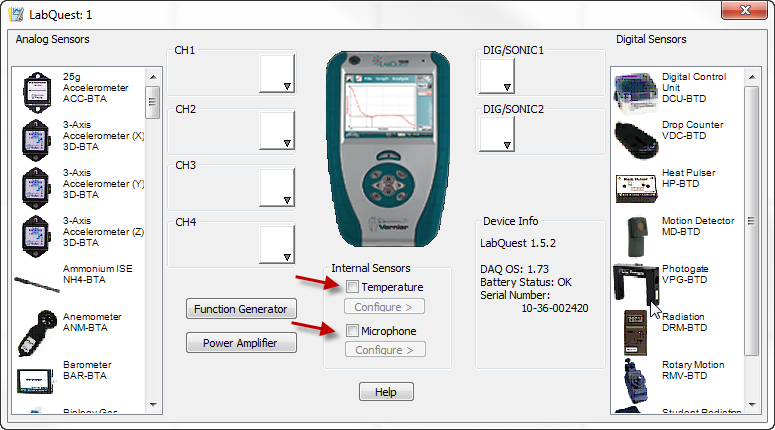Select the Rotary Motion RMV-BTD icon
The image size is (775, 430).
(x=635, y=381)
